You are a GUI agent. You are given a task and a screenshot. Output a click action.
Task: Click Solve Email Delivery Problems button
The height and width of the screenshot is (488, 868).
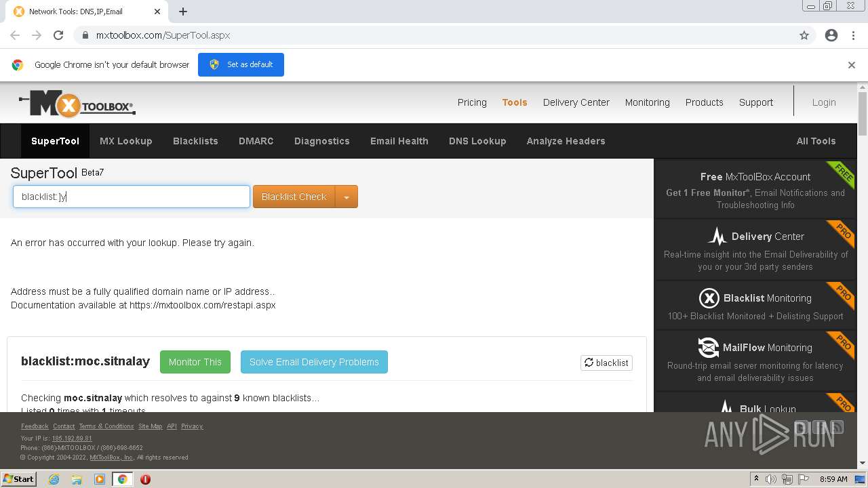[x=314, y=362]
